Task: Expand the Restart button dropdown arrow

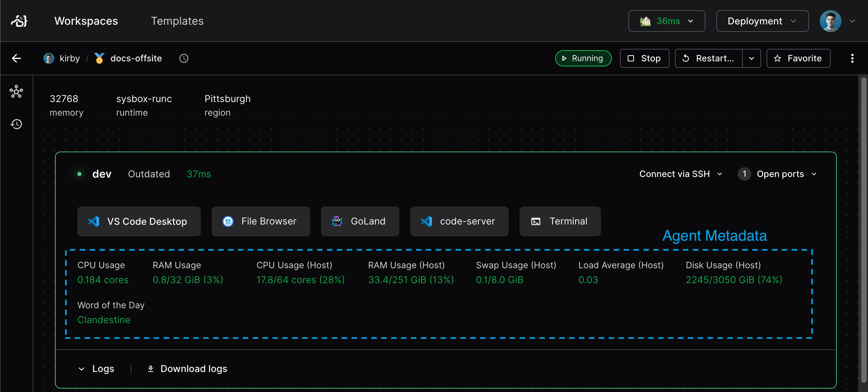Action: (x=752, y=58)
